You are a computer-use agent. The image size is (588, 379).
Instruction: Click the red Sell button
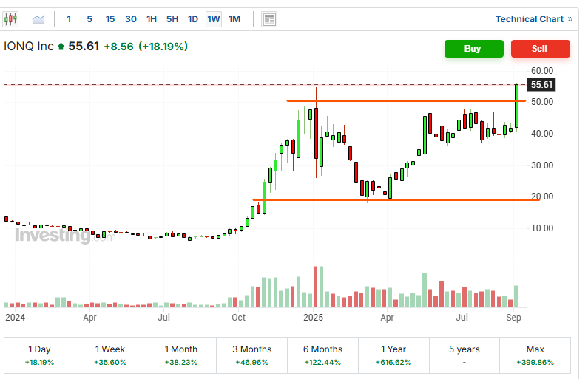pos(540,49)
